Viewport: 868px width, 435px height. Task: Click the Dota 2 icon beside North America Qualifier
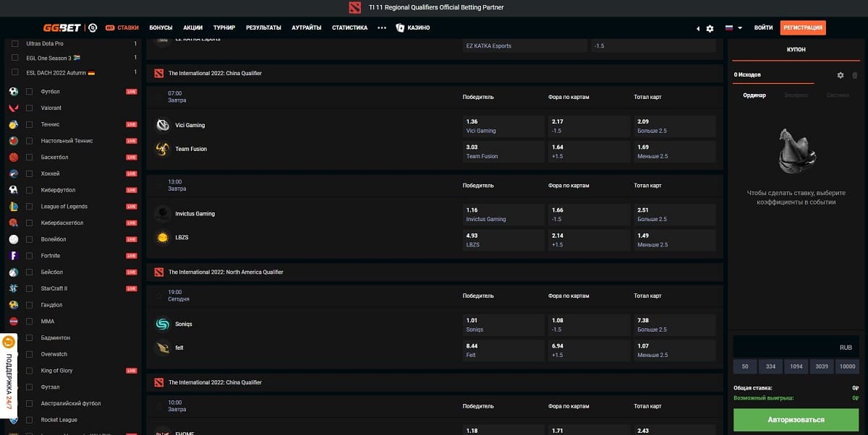coord(159,272)
